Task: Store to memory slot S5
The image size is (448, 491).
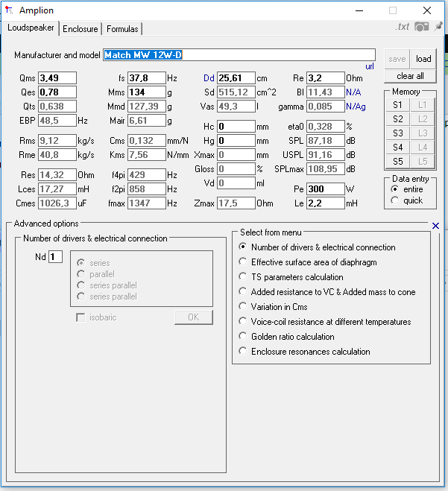Action: click(x=397, y=162)
